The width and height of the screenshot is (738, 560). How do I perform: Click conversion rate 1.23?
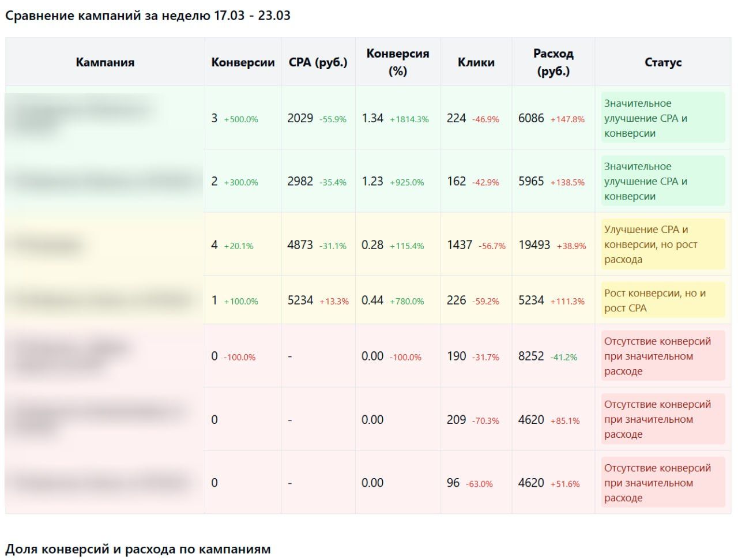(x=372, y=181)
